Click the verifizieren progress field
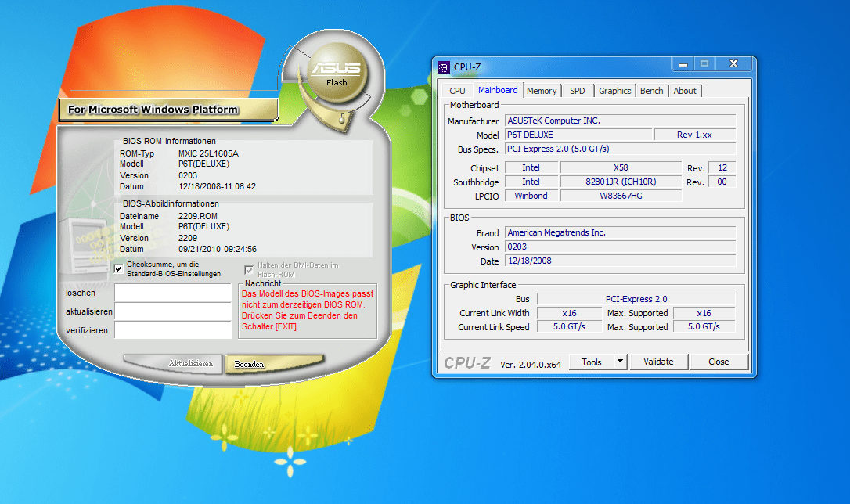Viewport: 850px width, 504px height. 173,330
